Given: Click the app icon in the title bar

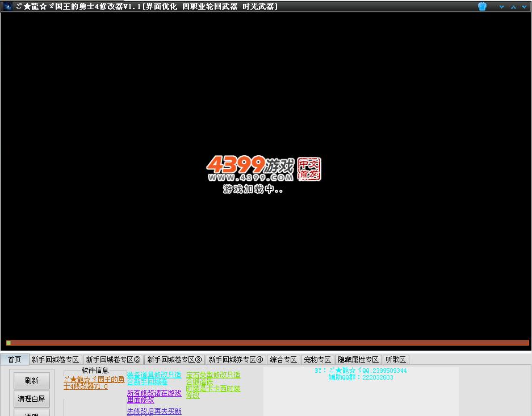Looking at the screenshot, I should coord(8,6).
